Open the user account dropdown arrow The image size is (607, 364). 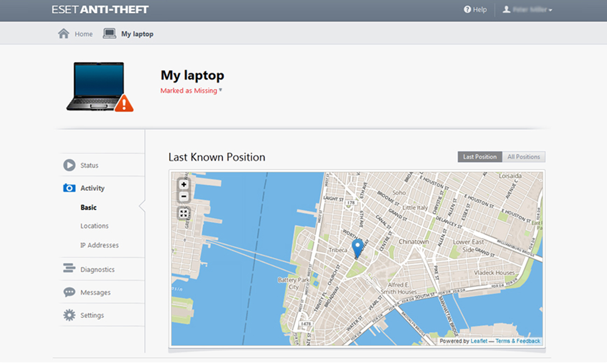coord(551,10)
